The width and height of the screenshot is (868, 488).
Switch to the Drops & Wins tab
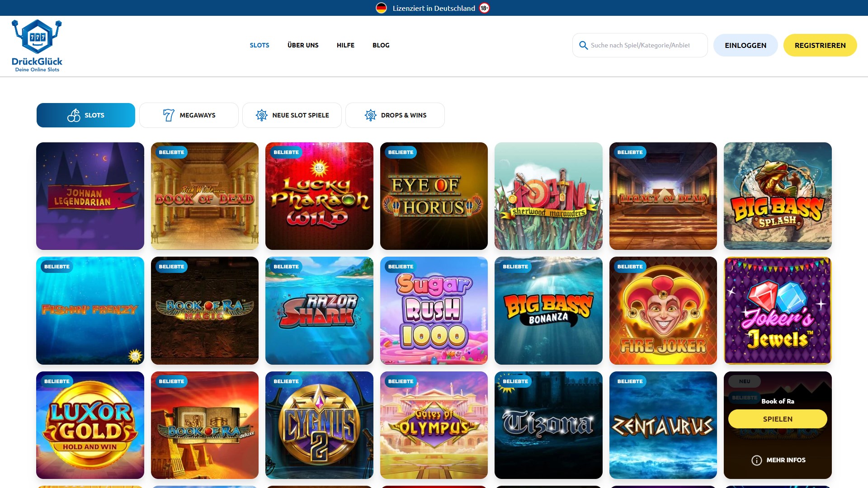pyautogui.click(x=395, y=115)
